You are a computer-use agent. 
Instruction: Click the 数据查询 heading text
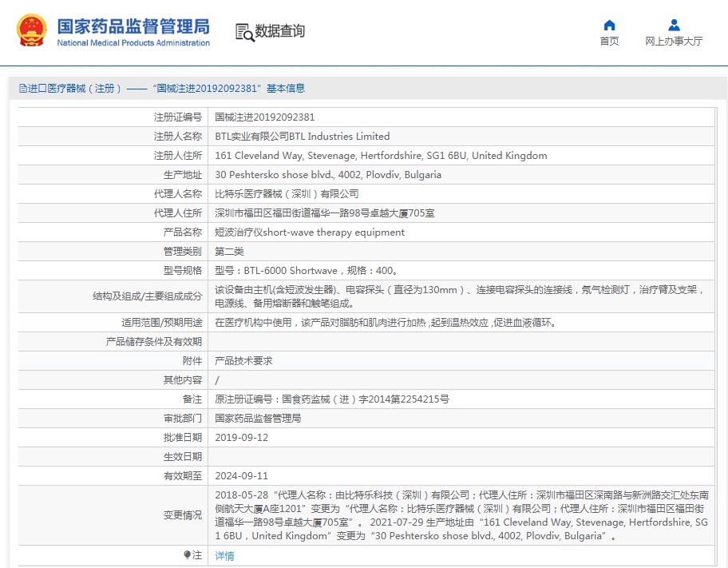tap(280, 31)
